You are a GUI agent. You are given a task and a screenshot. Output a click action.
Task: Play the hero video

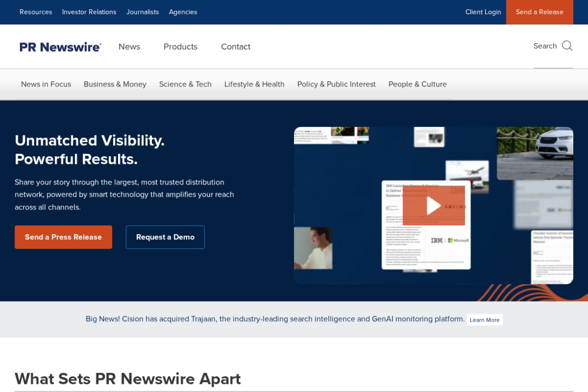click(x=433, y=206)
